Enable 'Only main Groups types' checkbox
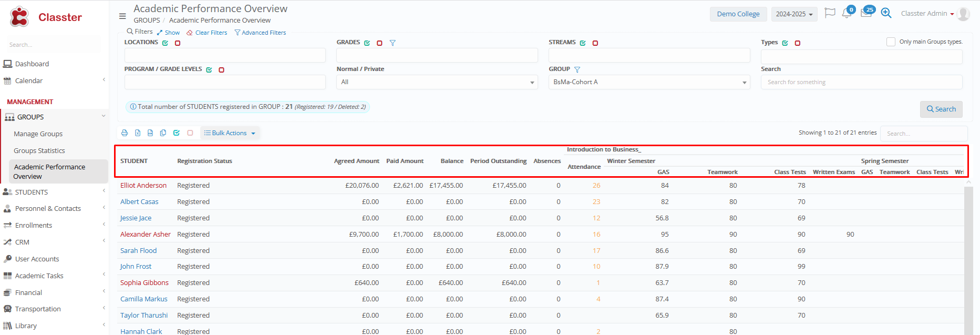 [x=891, y=42]
